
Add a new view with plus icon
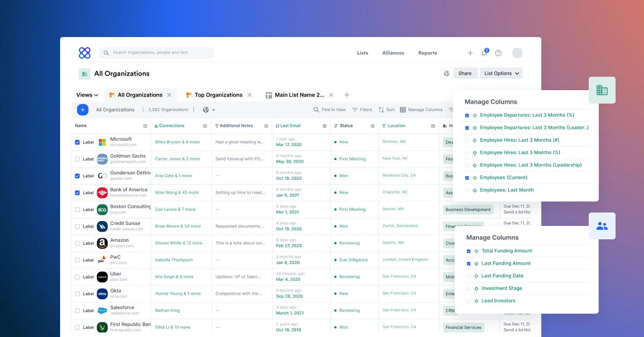coord(347,95)
